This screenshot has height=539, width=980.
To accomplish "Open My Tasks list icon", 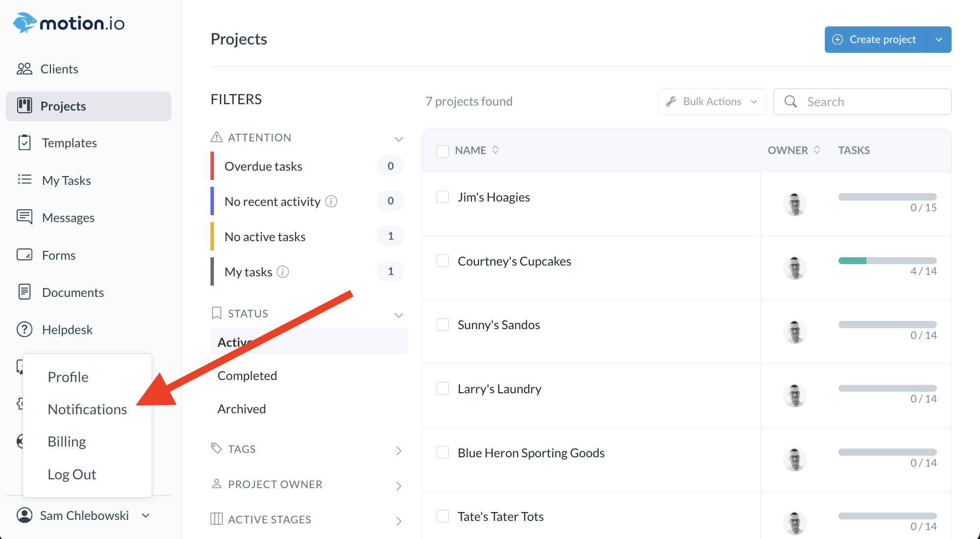I will click(x=24, y=180).
